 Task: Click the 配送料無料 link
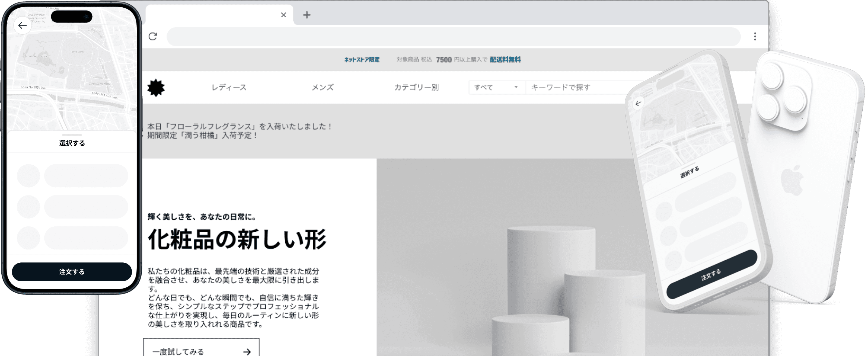pos(505,60)
